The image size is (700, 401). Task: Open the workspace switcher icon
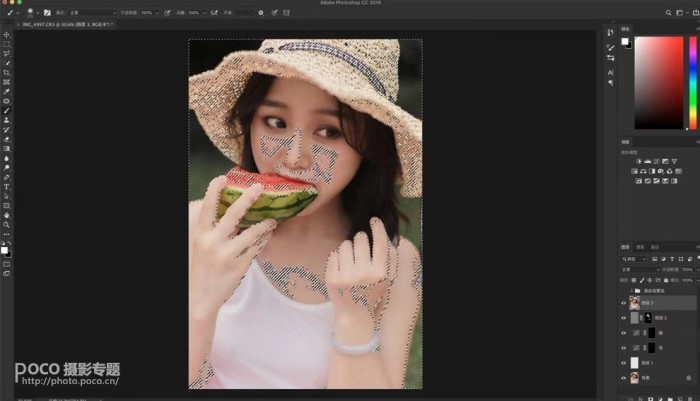[679, 13]
